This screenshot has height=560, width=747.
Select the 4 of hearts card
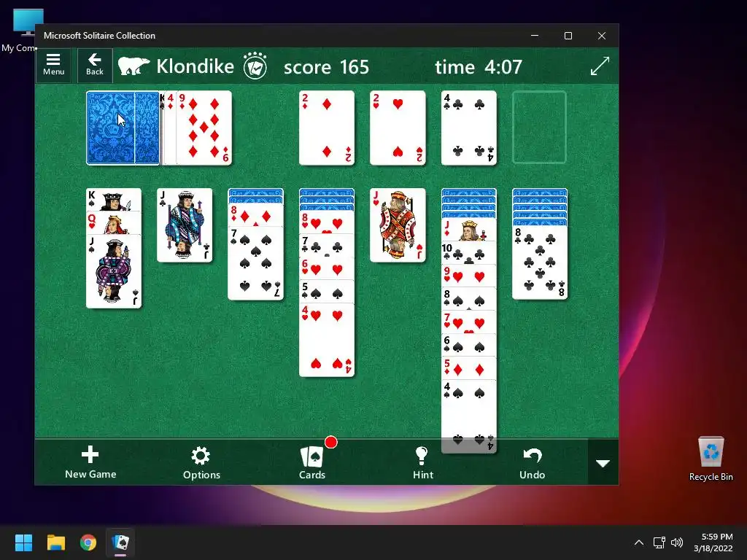coord(327,340)
